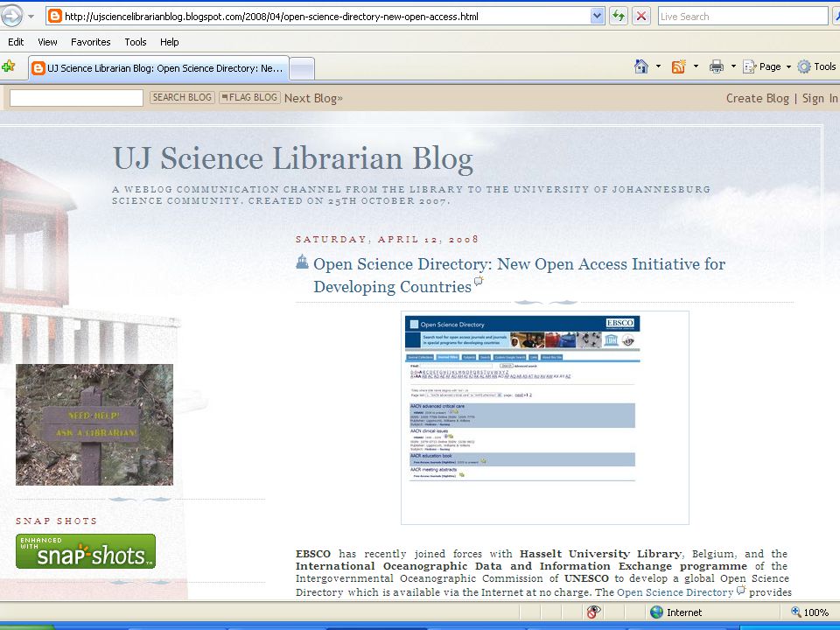The height and width of the screenshot is (630, 840).
Task: Click the SNAP SHOTS sidebar heading
Action: pyautogui.click(x=56, y=521)
